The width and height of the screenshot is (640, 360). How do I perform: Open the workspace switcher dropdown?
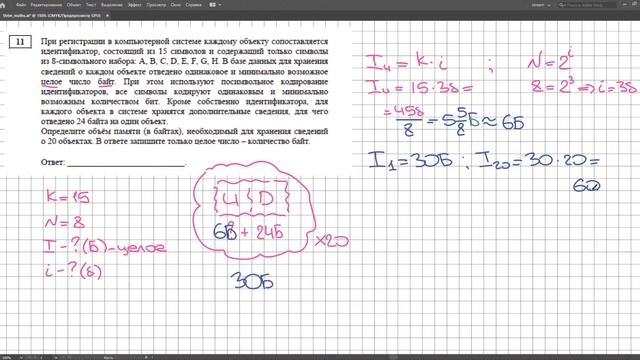(541, 5)
